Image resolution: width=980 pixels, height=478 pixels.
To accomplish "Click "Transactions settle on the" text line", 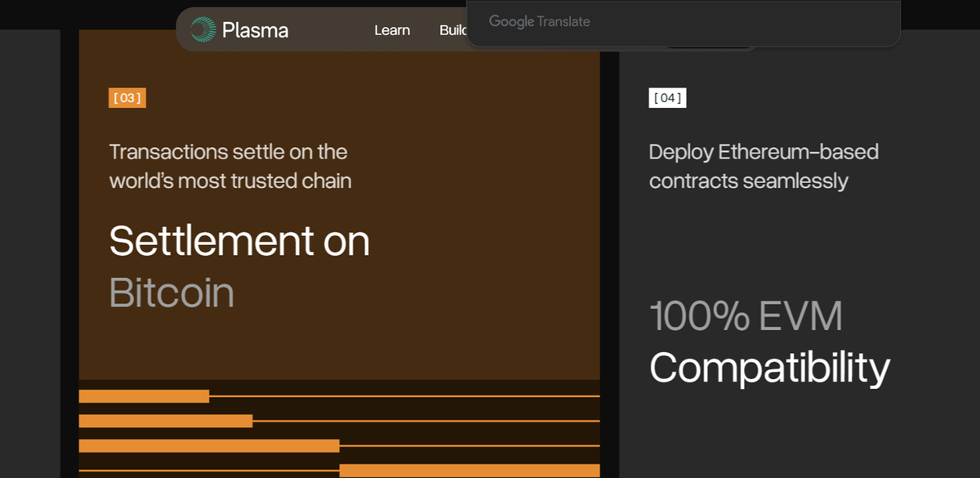I will coord(228,152).
